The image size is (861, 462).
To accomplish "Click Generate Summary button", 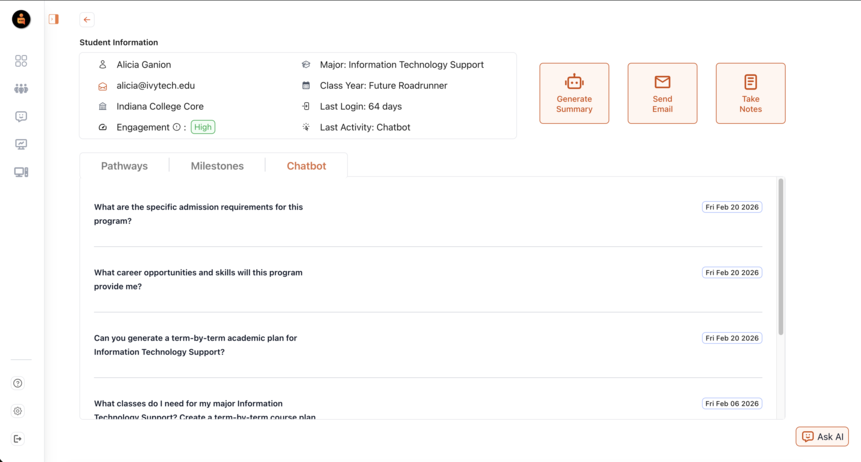I will [x=574, y=93].
